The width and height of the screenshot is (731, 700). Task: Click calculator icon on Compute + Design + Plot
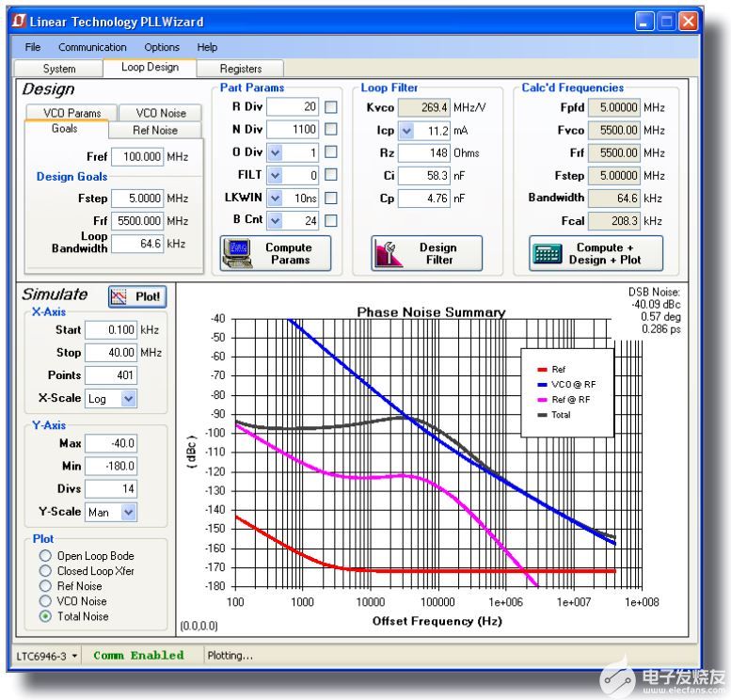[547, 253]
